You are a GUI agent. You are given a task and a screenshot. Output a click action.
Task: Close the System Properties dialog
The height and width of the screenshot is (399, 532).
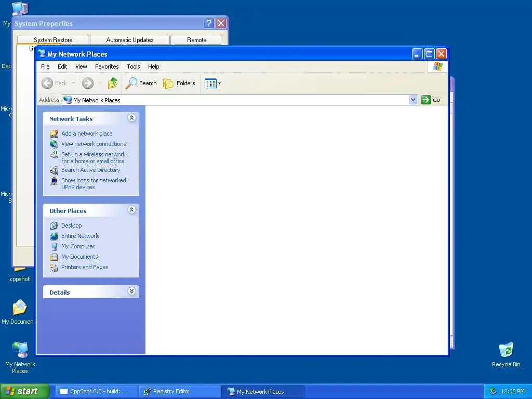(221, 23)
